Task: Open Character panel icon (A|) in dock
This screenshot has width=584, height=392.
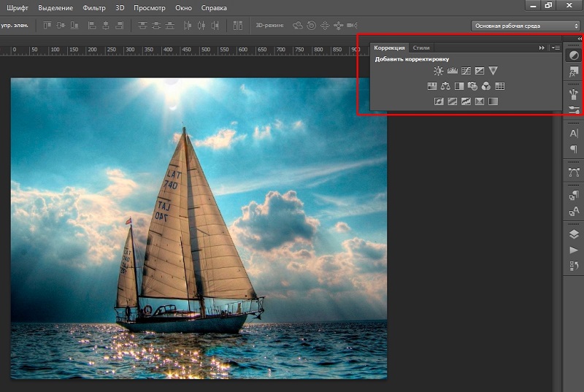Action: click(x=574, y=134)
